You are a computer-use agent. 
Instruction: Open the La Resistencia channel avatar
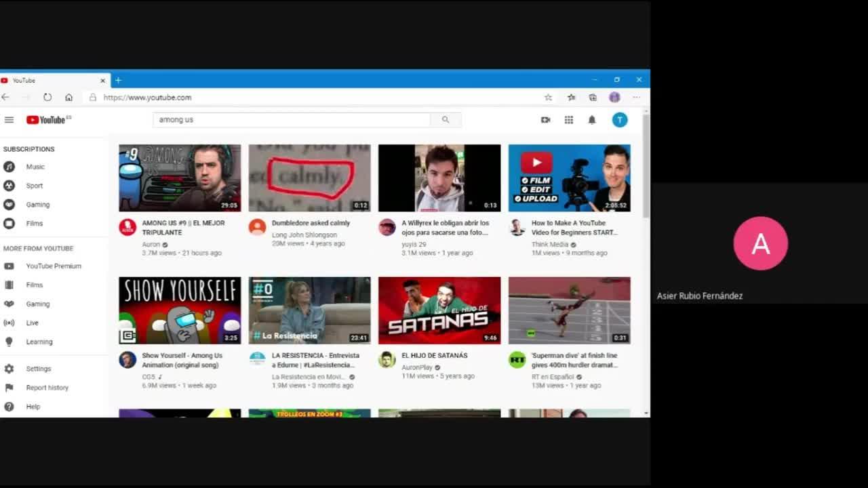[258, 360]
